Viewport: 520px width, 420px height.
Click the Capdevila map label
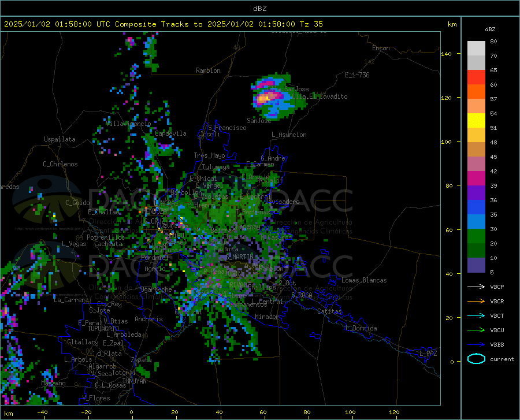pos(170,133)
